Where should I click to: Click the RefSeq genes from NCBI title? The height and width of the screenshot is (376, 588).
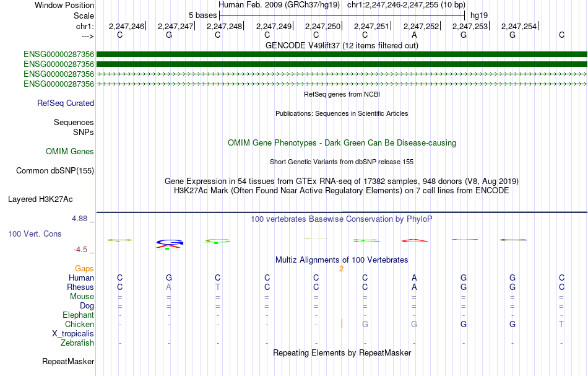[342, 94]
